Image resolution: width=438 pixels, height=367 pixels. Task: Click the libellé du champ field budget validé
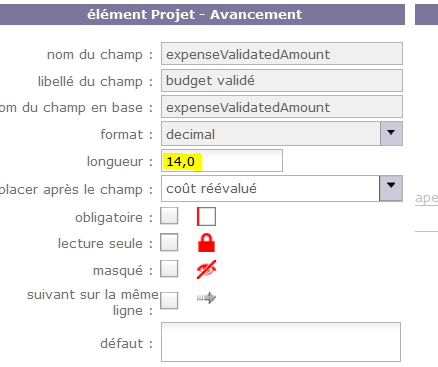click(282, 80)
